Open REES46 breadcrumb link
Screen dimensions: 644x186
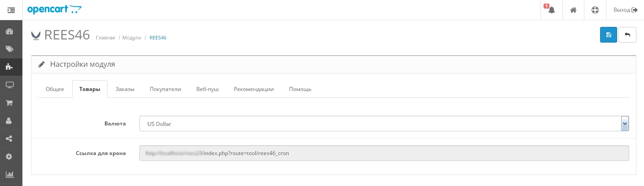pos(158,38)
